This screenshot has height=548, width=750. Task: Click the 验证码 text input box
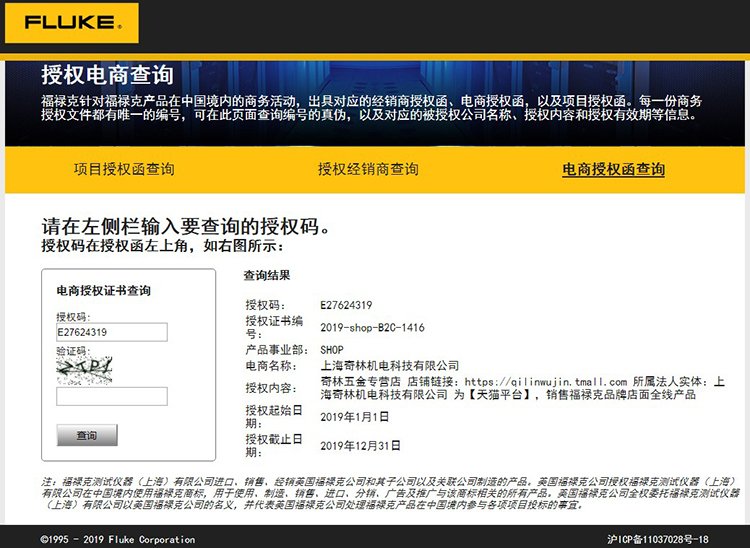[112, 396]
